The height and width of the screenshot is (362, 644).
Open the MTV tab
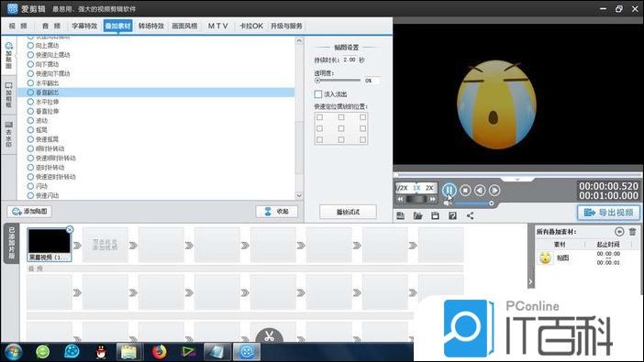point(217,26)
